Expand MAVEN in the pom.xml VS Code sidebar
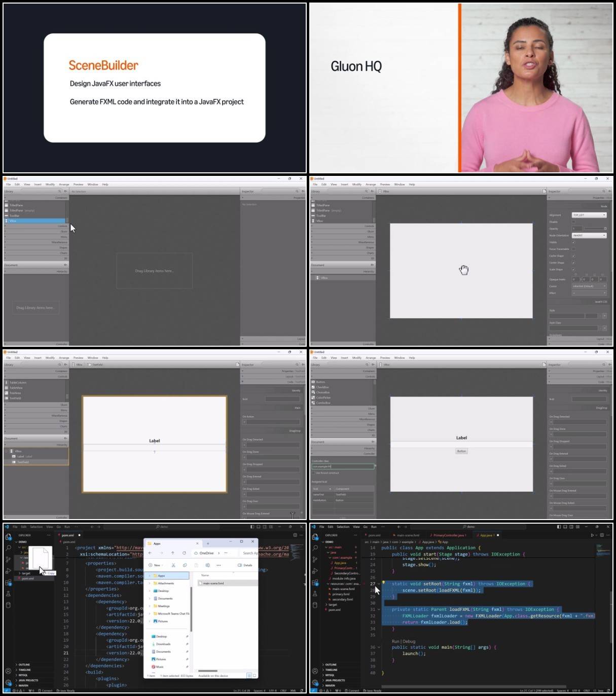Screen dimensions: 616x696 (23, 685)
